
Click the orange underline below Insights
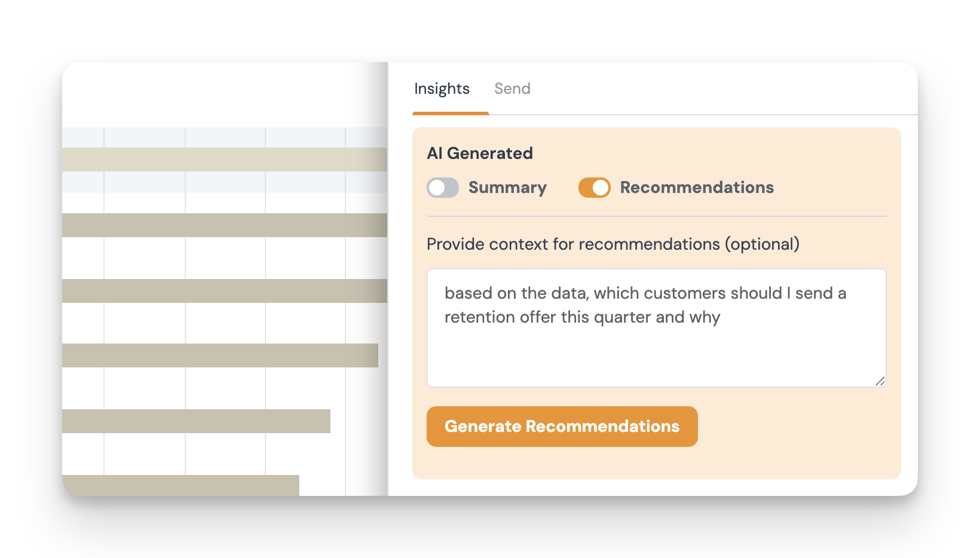450,112
